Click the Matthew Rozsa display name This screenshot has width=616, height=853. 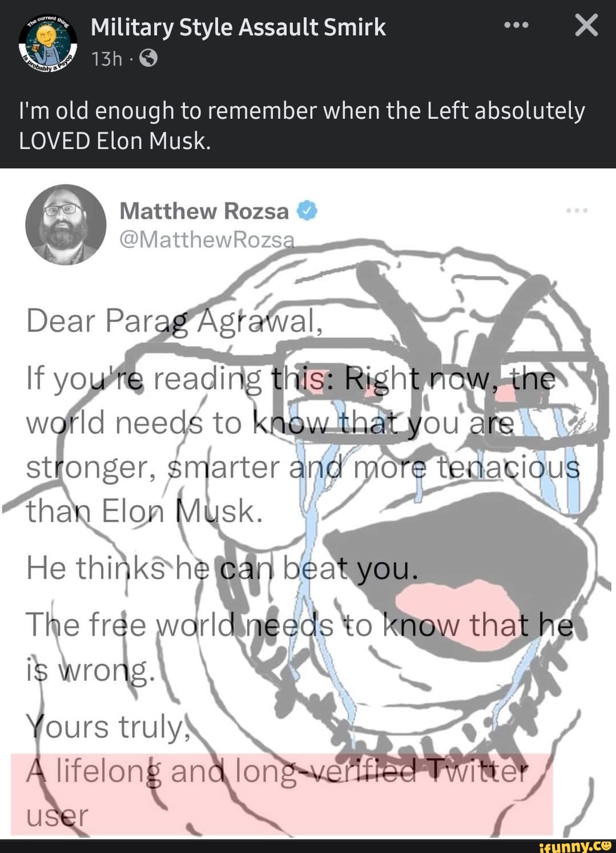(204, 211)
